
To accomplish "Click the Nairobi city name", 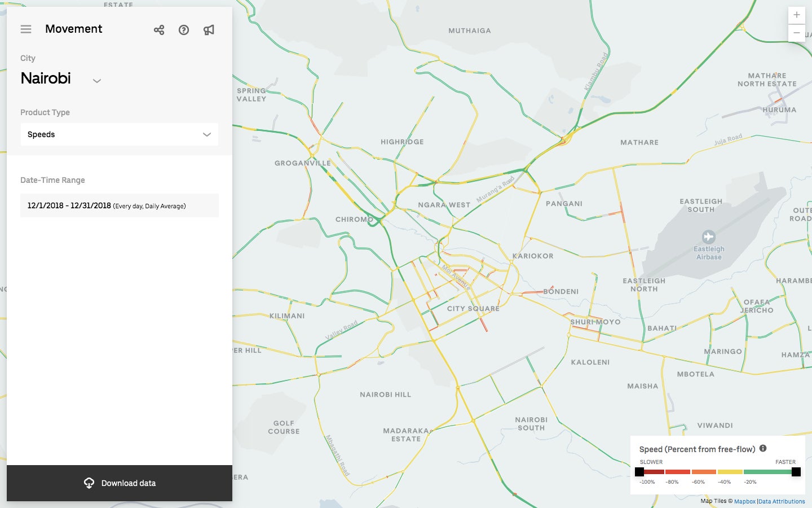I will click(x=46, y=78).
